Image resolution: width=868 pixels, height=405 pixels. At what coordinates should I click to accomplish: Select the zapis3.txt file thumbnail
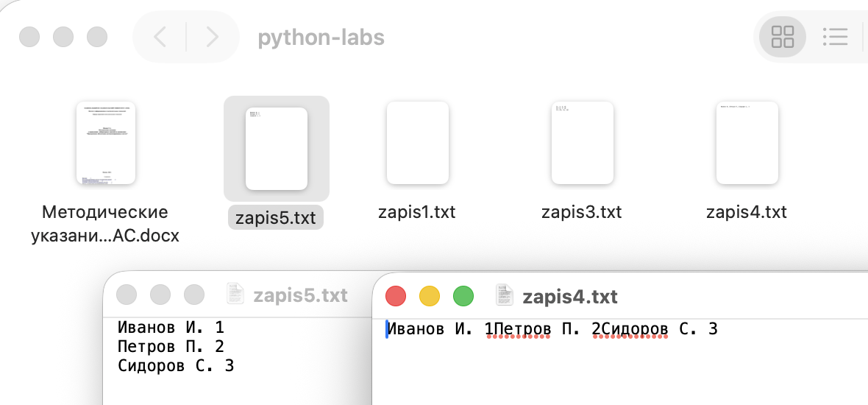point(582,143)
